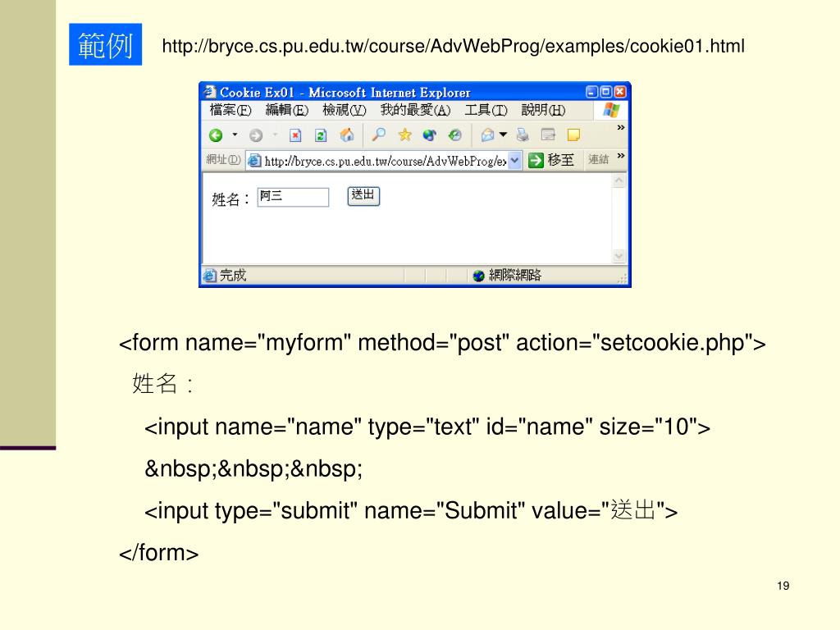This screenshot has height=630, width=840.
Task: Expand toolbar overflow chevron beside yellow note
Action: [621, 127]
